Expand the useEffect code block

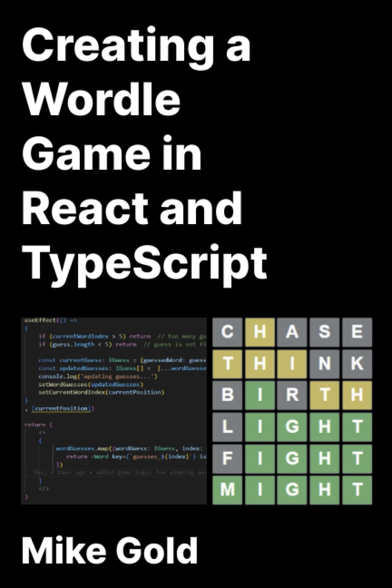click(x=39, y=320)
